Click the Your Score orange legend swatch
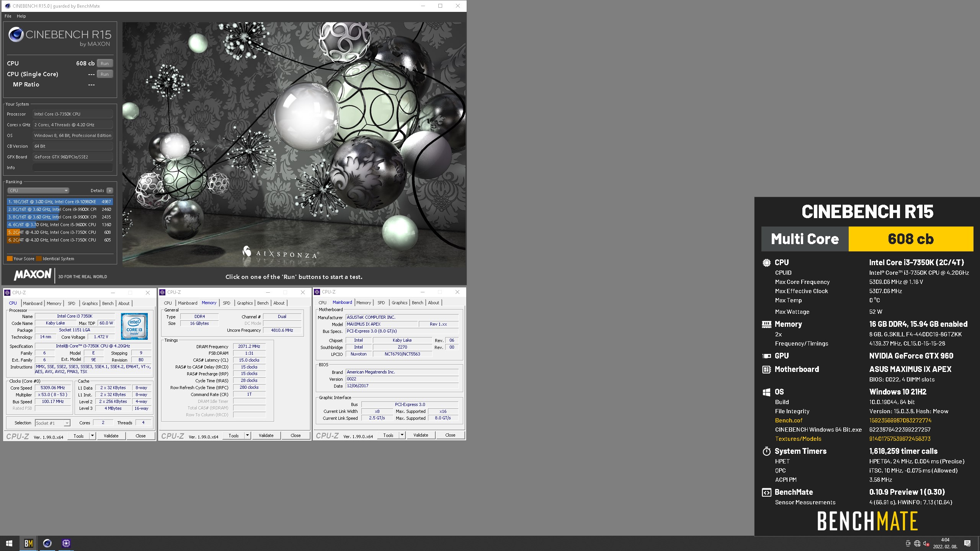Viewport: 980px width, 551px height. 10,259
